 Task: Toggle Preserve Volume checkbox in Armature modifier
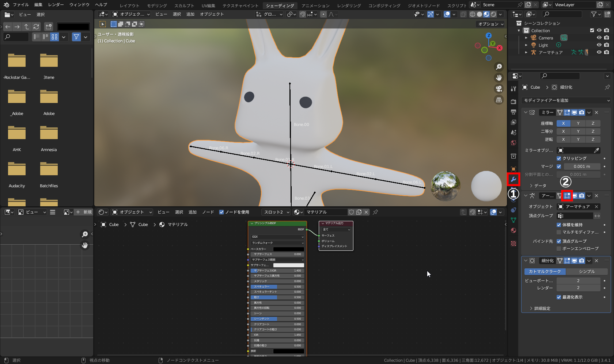pos(559,225)
